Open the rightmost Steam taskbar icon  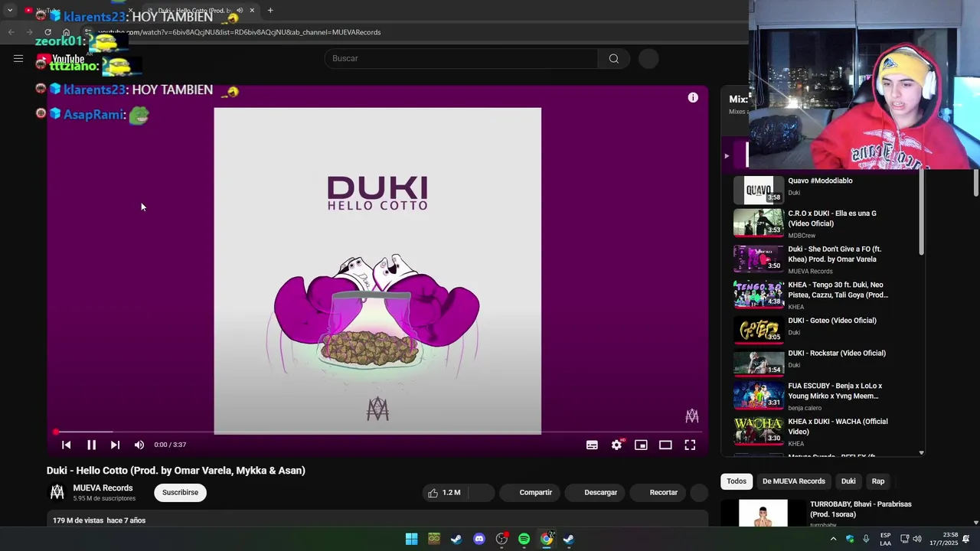tap(569, 539)
